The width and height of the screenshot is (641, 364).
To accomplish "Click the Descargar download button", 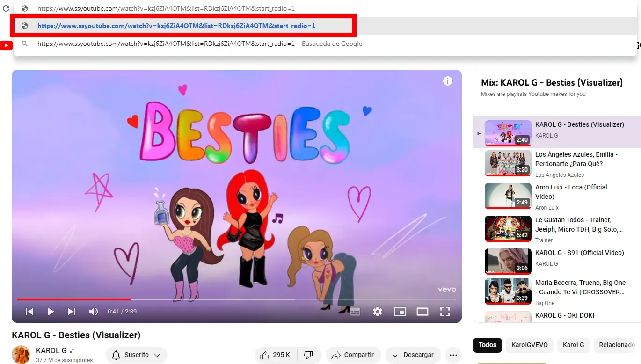I will [412, 355].
